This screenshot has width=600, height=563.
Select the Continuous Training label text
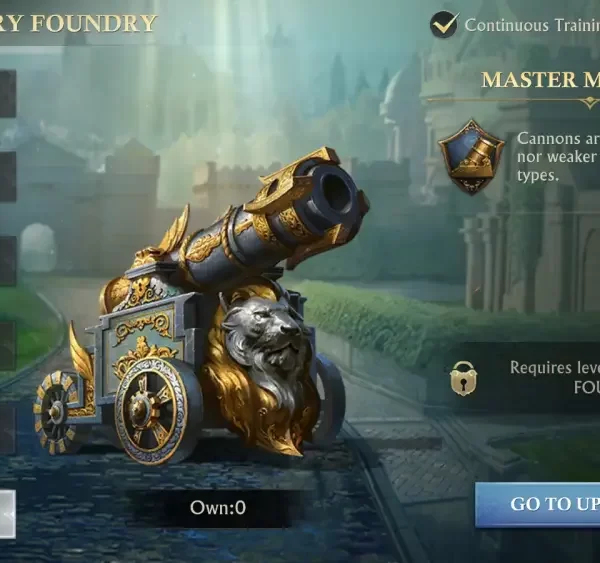click(x=532, y=25)
